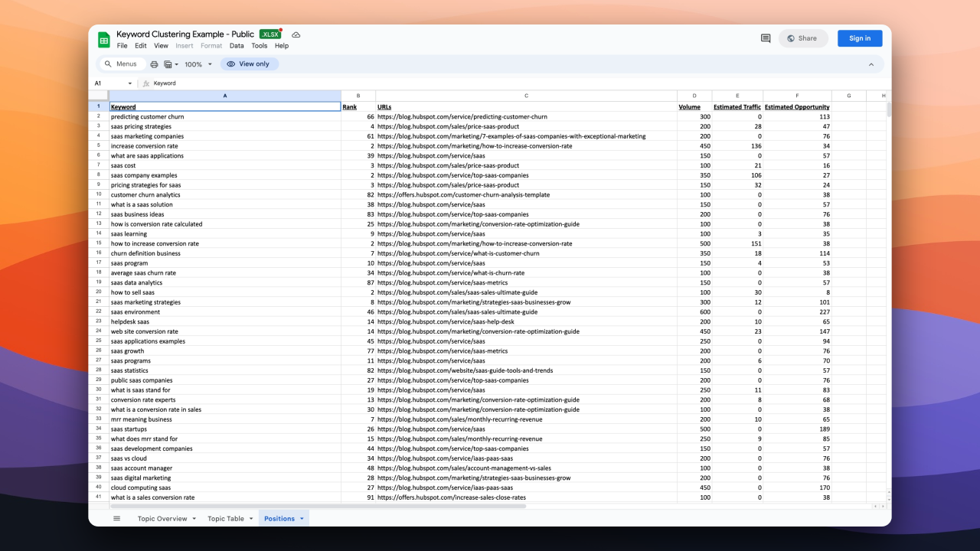Screen dimensions: 980x551
Task: Select row 10 header number
Action: (99, 194)
